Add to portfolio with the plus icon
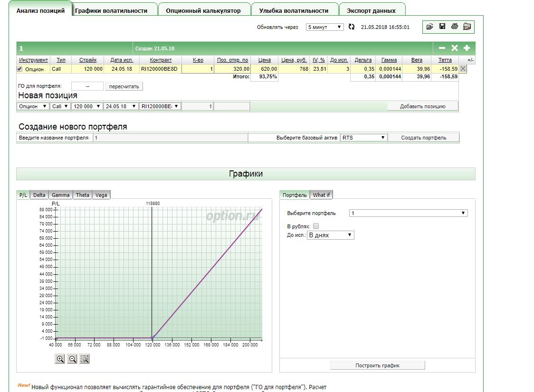534x392 pixels. tap(467, 48)
